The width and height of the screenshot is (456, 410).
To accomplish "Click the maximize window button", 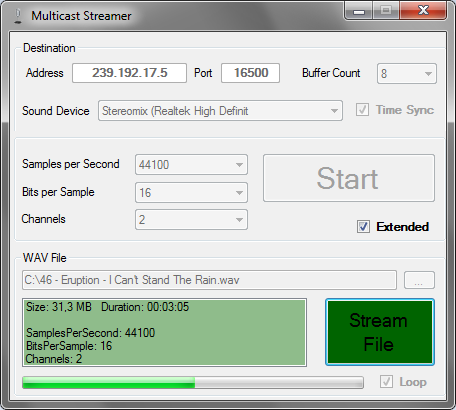I will [386, 11].
